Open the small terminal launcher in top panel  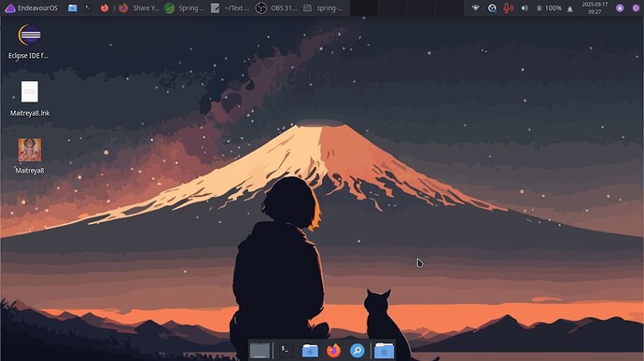tap(88, 7)
